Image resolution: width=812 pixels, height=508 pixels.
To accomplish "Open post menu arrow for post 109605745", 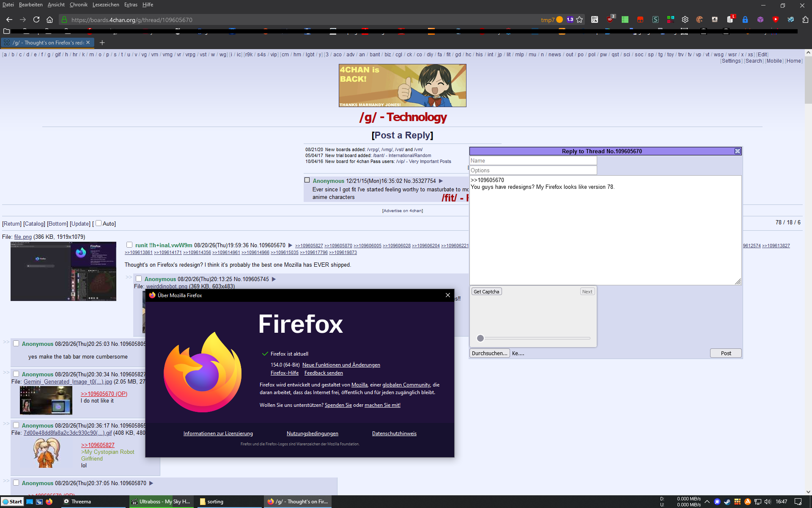I will click(x=274, y=279).
